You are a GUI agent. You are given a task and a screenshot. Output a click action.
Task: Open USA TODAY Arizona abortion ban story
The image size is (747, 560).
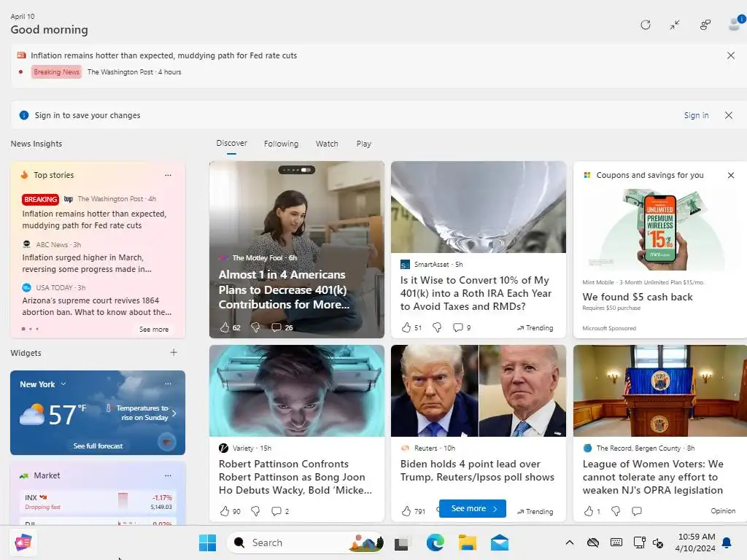point(97,306)
